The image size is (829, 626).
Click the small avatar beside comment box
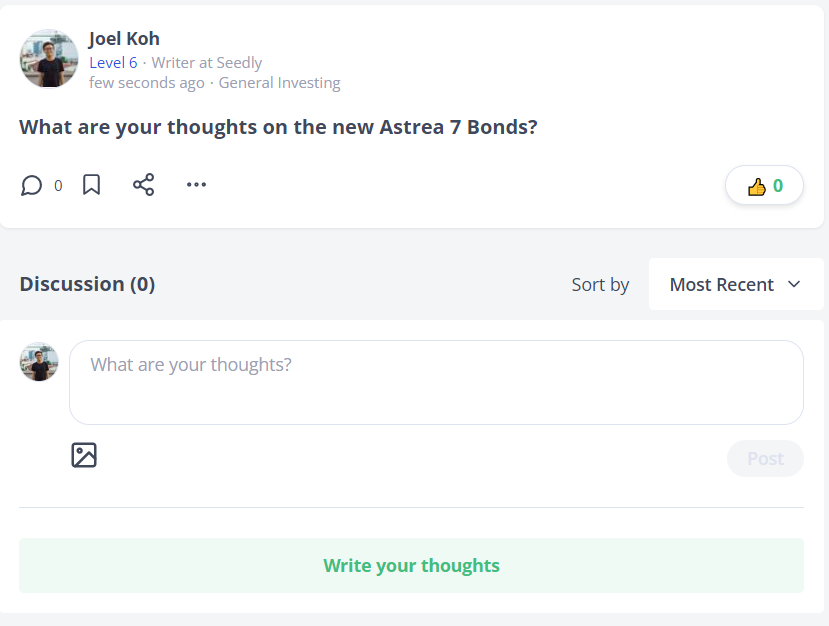tap(39, 362)
